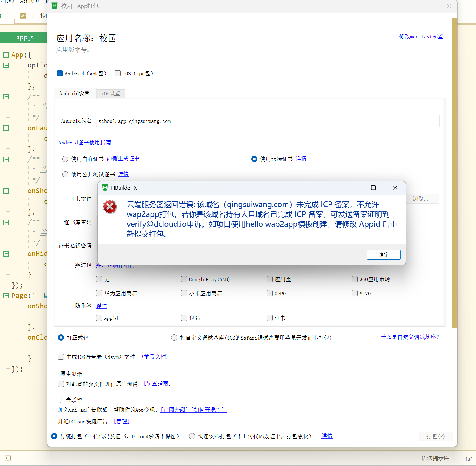
Task: Click 语法提示库 in the status bar
Action: [435, 458]
